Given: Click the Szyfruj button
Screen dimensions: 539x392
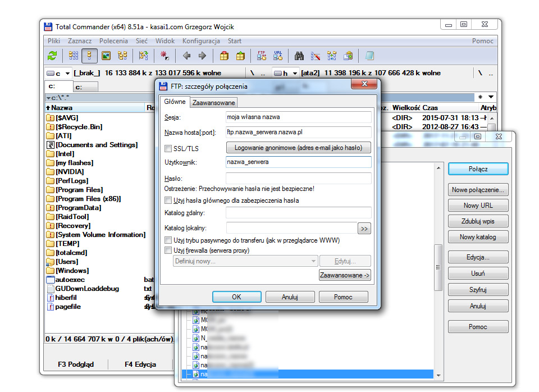Looking at the screenshot, I should tap(478, 290).
